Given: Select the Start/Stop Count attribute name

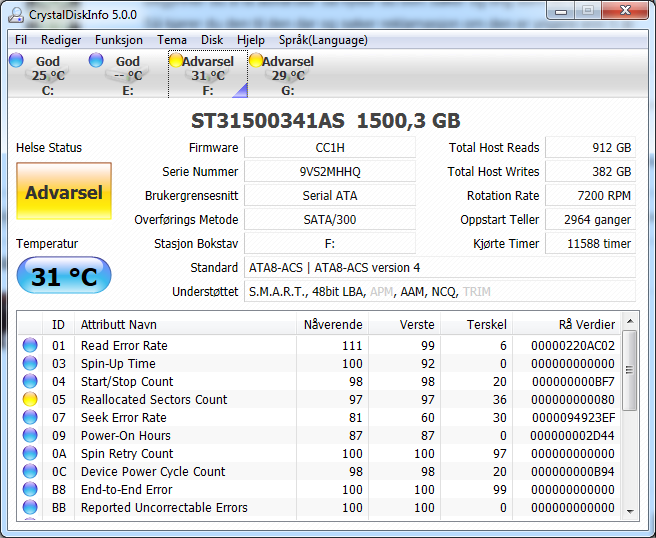Looking at the screenshot, I should click(x=127, y=382).
